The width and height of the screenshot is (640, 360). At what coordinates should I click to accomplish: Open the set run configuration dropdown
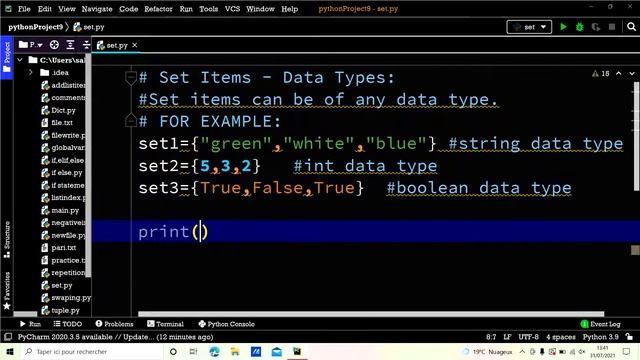(529, 27)
